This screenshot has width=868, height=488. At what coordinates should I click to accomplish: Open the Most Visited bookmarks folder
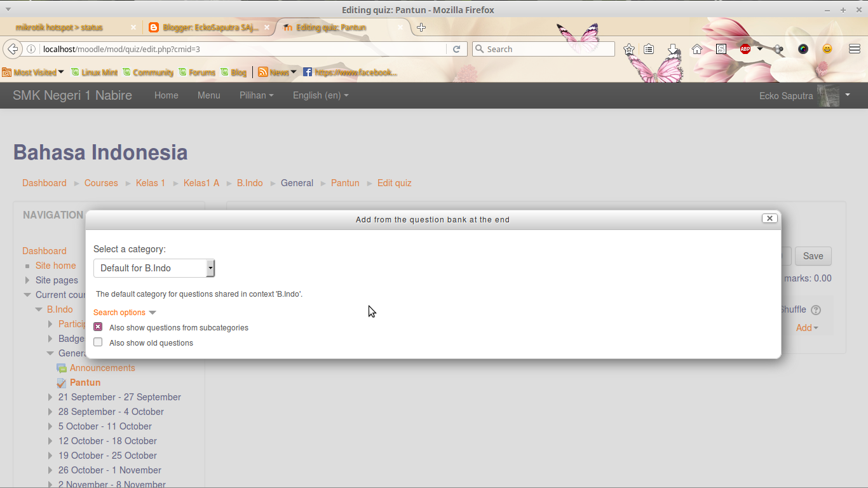[33, 72]
